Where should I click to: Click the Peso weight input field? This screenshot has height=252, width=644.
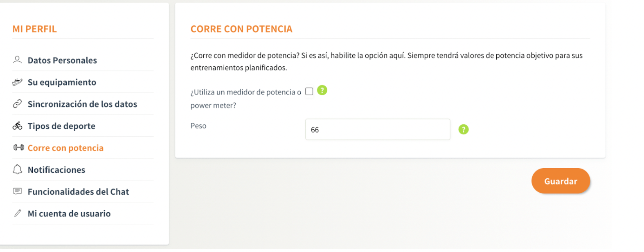click(377, 129)
